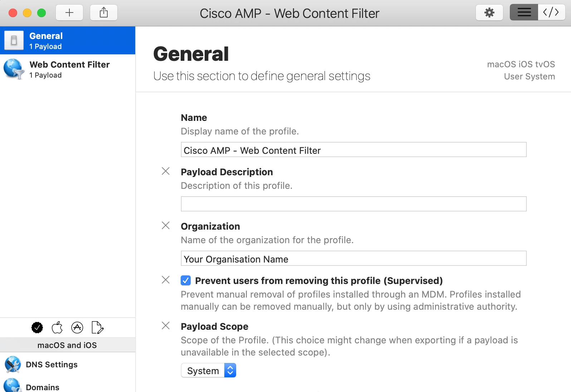Click the profile Name text field
The width and height of the screenshot is (571, 392).
(x=354, y=150)
